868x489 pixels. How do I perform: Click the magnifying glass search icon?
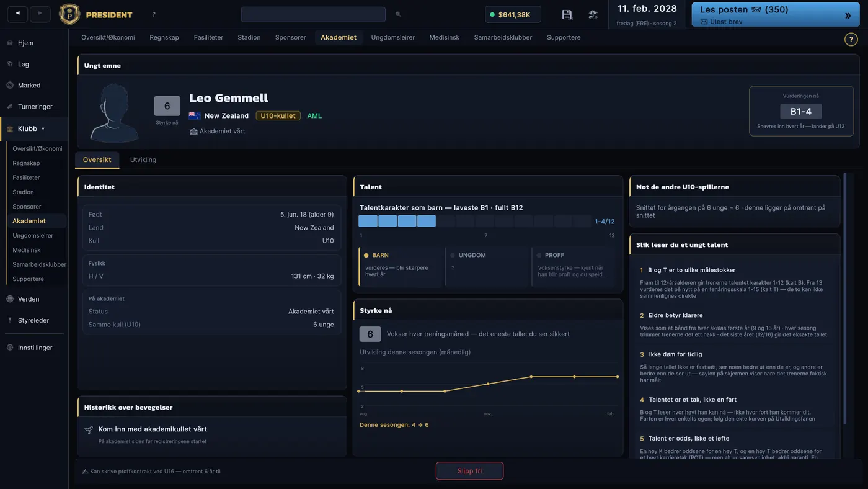pos(398,14)
